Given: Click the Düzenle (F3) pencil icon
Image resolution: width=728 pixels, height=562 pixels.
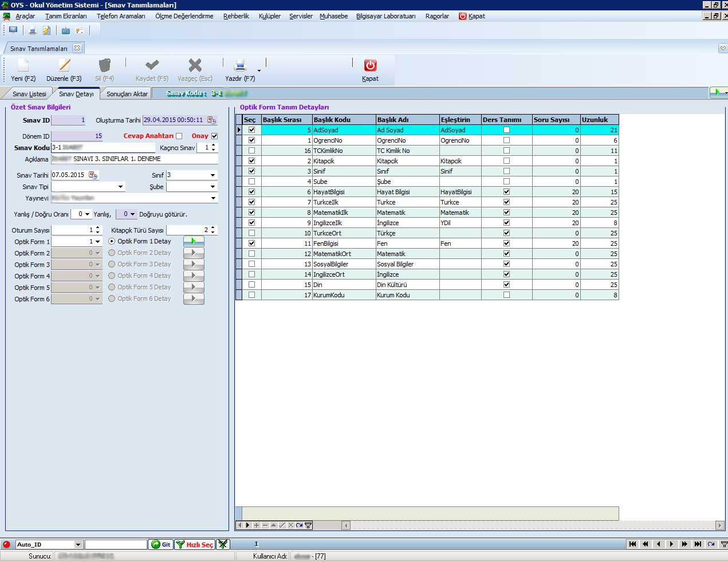Looking at the screenshot, I should tap(64, 65).
